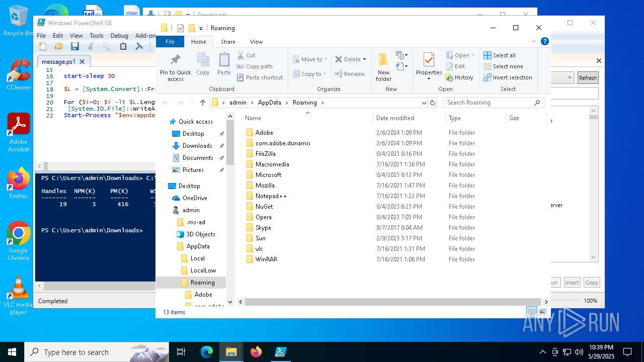Open Explorer Help icon
The image size is (644, 362).
544,41
